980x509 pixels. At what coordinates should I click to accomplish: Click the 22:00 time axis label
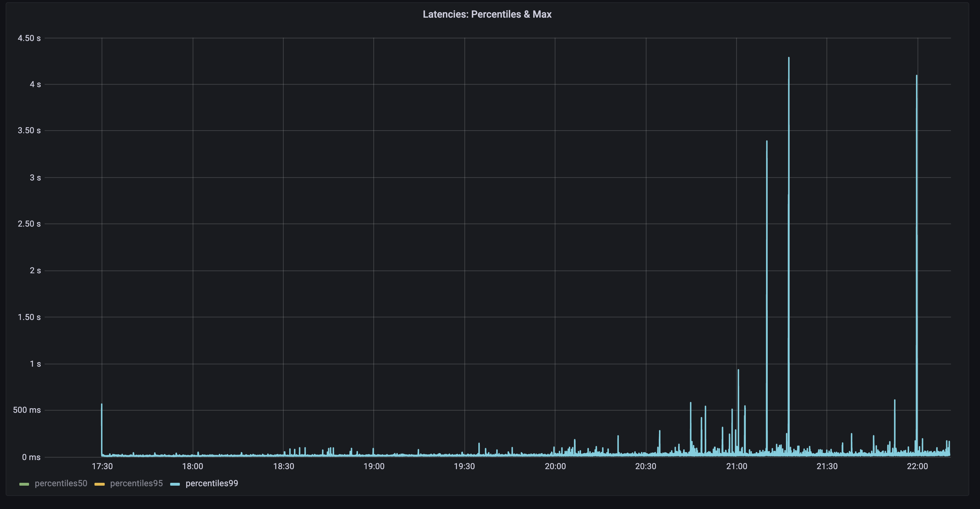point(917,466)
